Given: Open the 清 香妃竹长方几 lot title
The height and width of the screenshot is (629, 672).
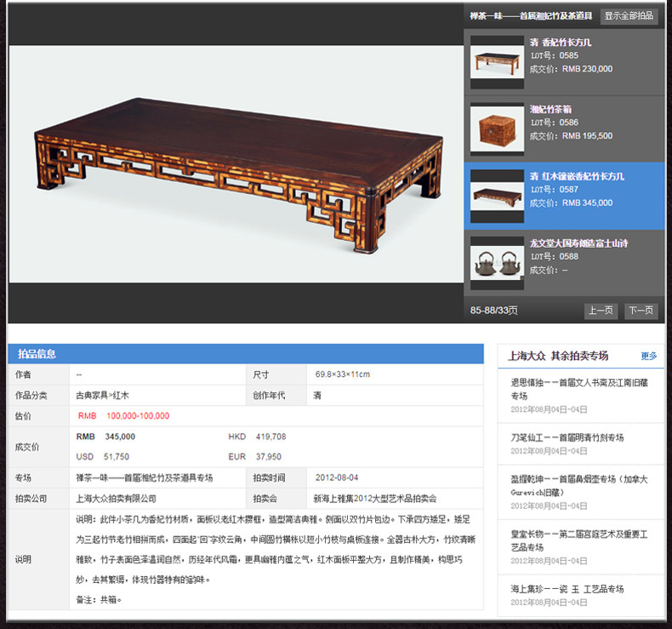Looking at the screenshot, I should [x=561, y=42].
